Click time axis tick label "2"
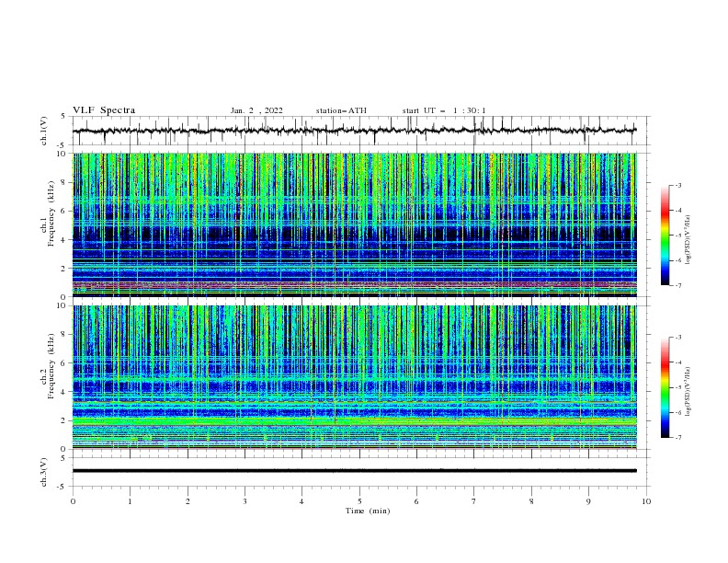The image size is (728, 563). coord(188,501)
